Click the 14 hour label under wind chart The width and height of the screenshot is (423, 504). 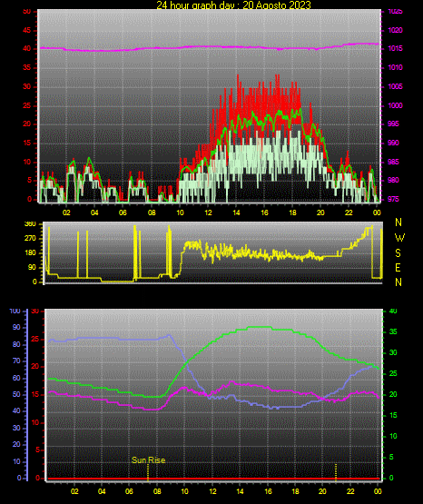pos(236,212)
